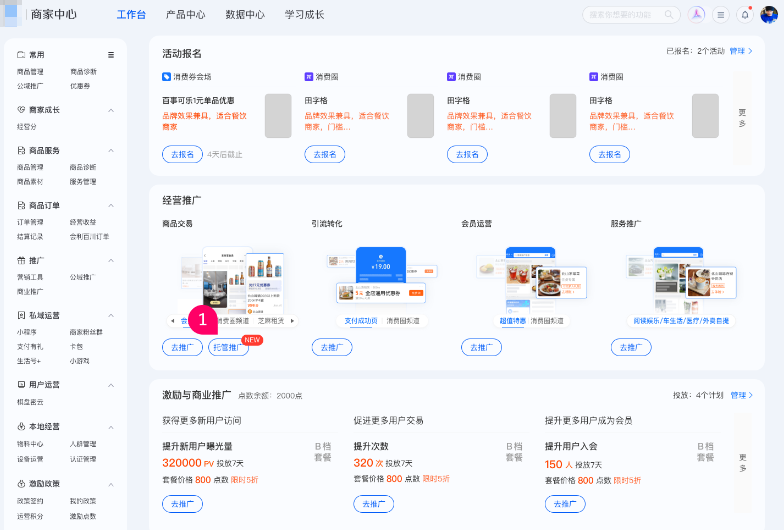The width and height of the screenshot is (784, 530).
Task: Collapse the 激励政策 section
Action: tap(111, 484)
